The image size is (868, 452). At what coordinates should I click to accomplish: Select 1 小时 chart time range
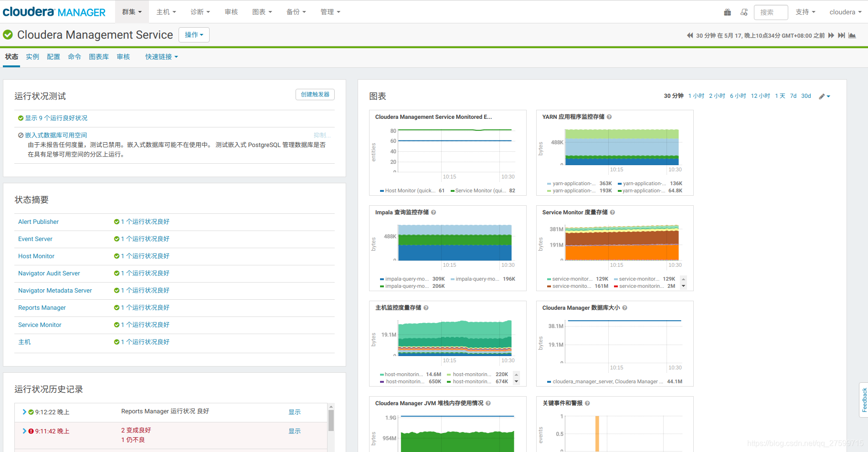click(696, 96)
